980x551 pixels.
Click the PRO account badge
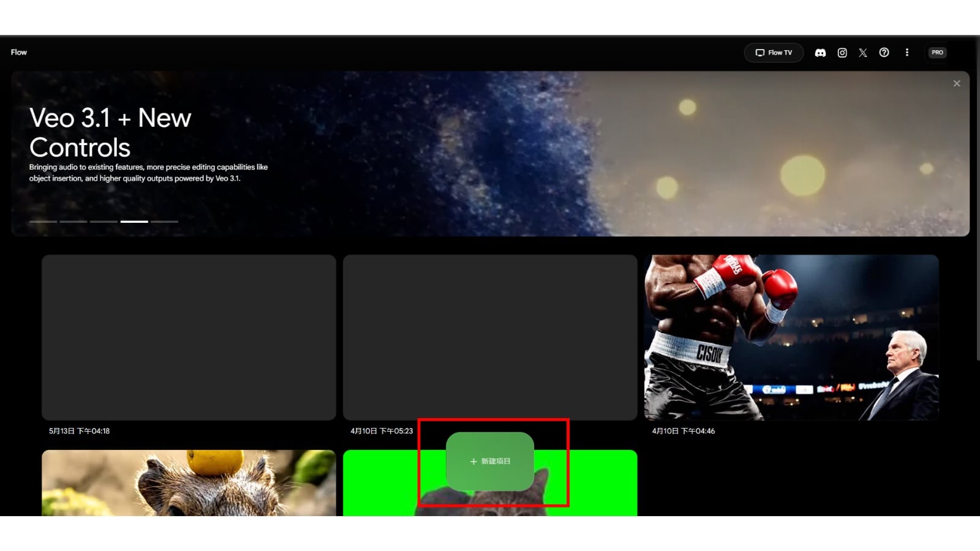[x=937, y=53]
